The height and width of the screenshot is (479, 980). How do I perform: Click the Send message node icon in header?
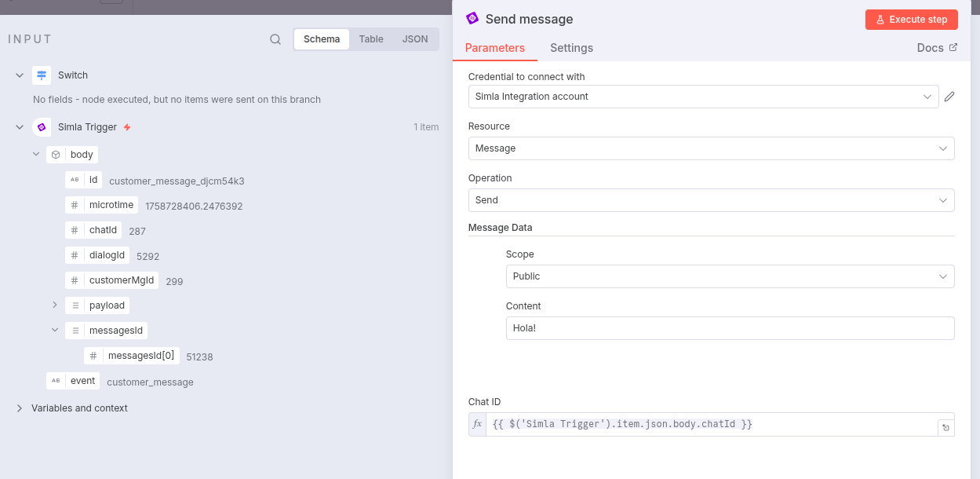pyautogui.click(x=472, y=18)
